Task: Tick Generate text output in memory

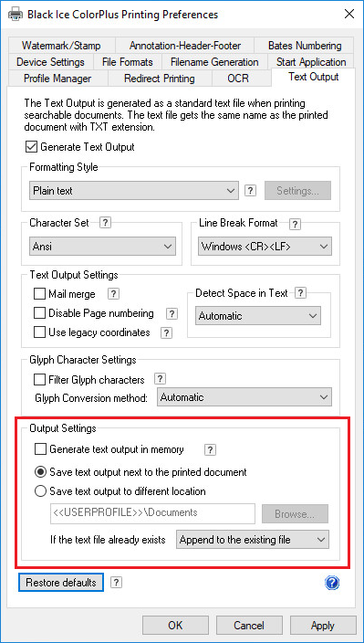Action: click(x=40, y=449)
